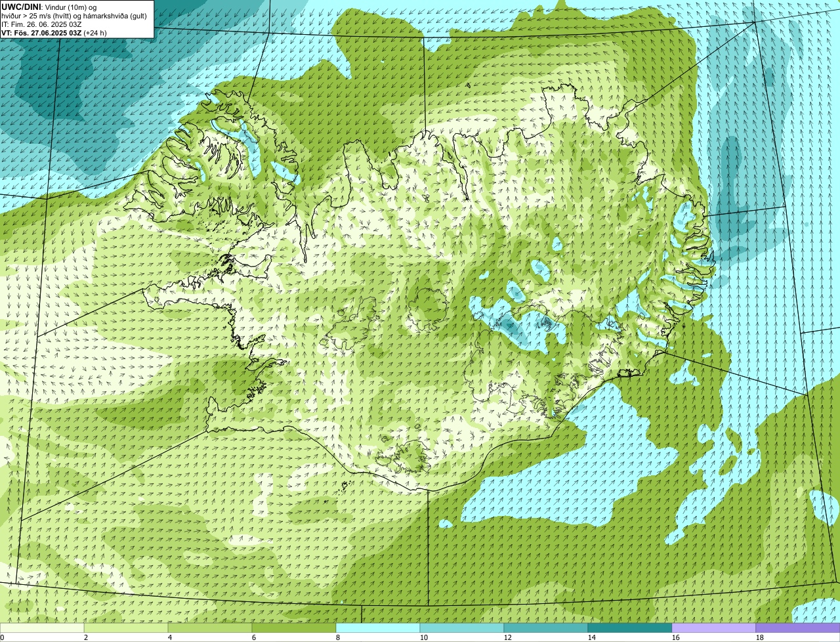Click the legend scale label '12'
This screenshot has height=642, width=840.
[x=508, y=637]
